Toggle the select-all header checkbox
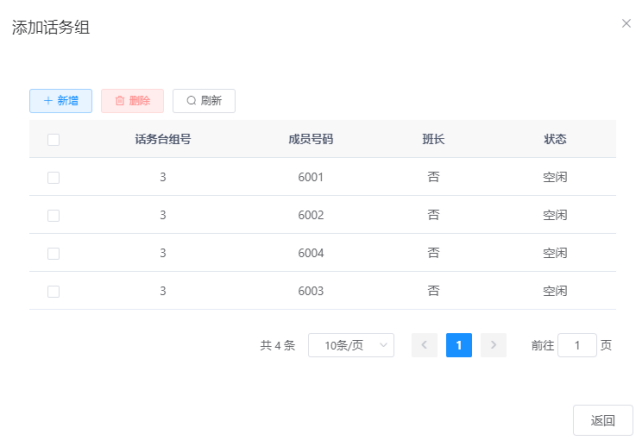This screenshot has height=448, width=643. [x=54, y=140]
